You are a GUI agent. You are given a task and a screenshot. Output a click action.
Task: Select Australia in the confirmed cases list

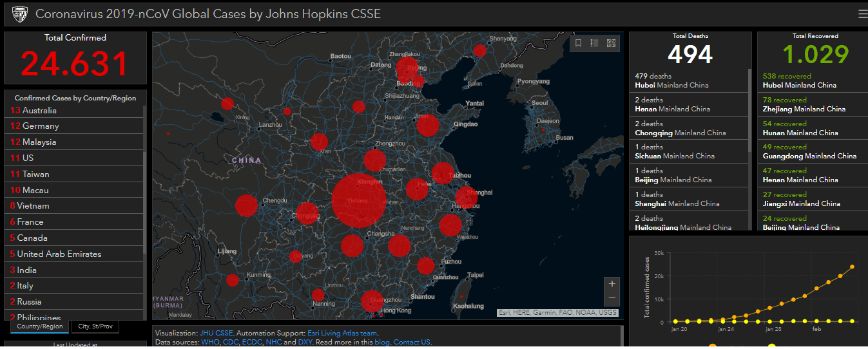click(x=39, y=110)
